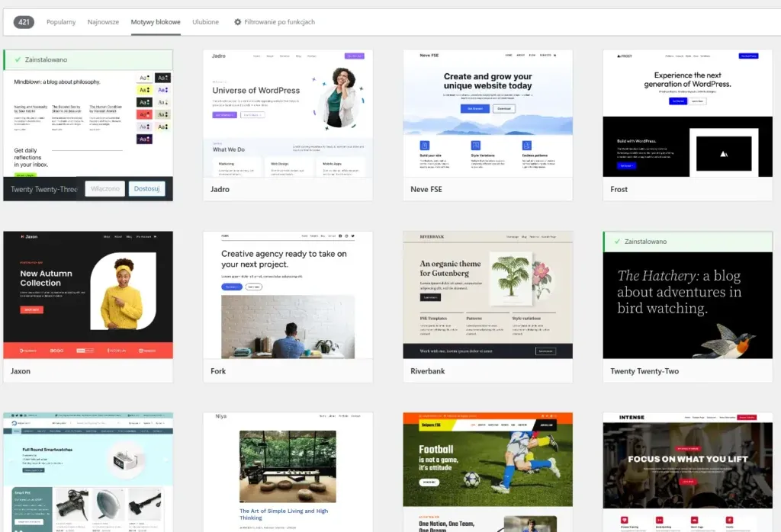Click the Jaxon theme name label
The image size is (781, 532).
(21, 370)
